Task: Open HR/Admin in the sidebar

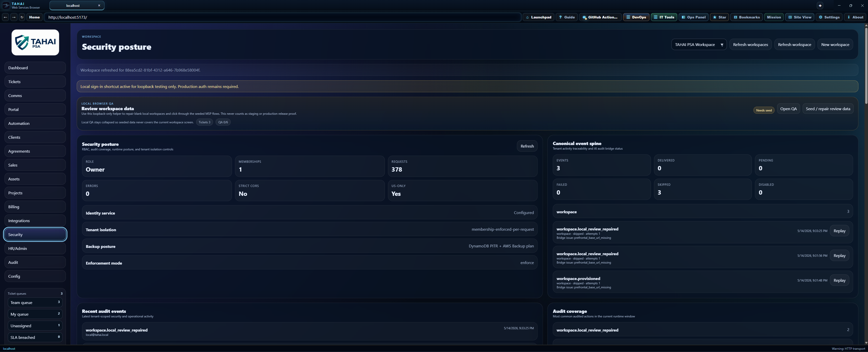Action: [x=35, y=248]
